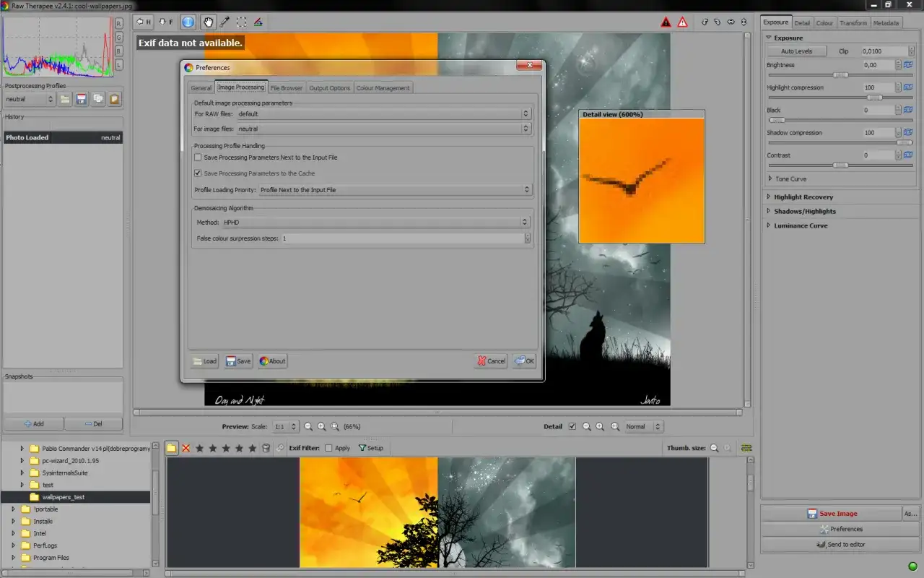Open the File Browser preferences tab
The width and height of the screenshot is (924, 578).
pyautogui.click(x=287, y=88)
